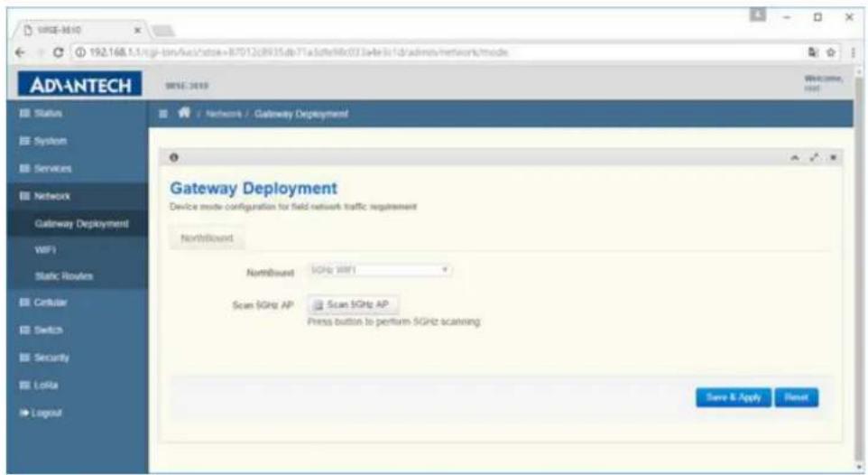Viewport: 868px width, 475px height.
Task: Expand the Security sidebar menu
Action: (x=44, y=358)
